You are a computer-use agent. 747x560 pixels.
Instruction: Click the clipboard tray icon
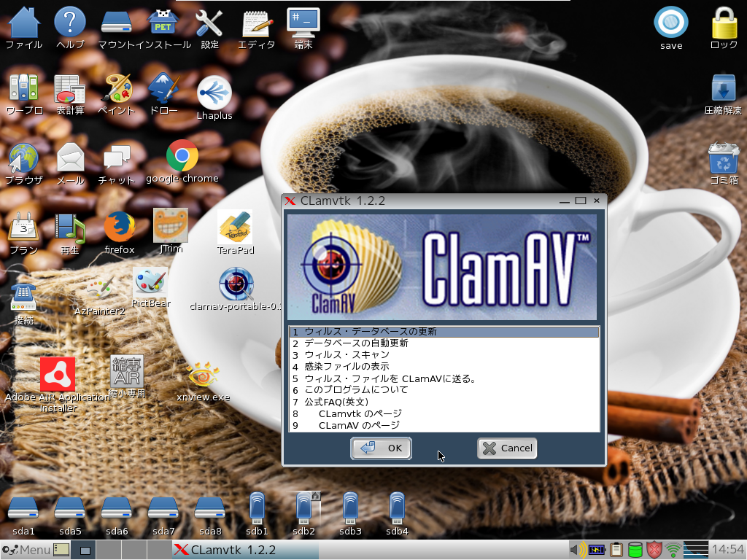616,550
